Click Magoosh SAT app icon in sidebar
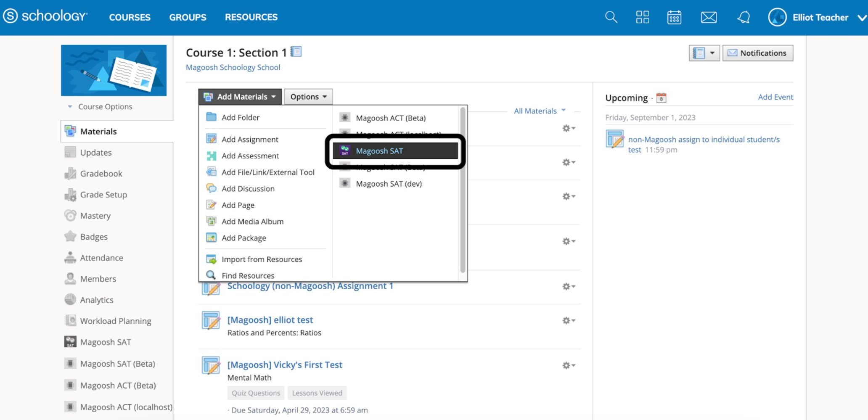Viewport: 868px width, 420px height. [x=70, y=342]
